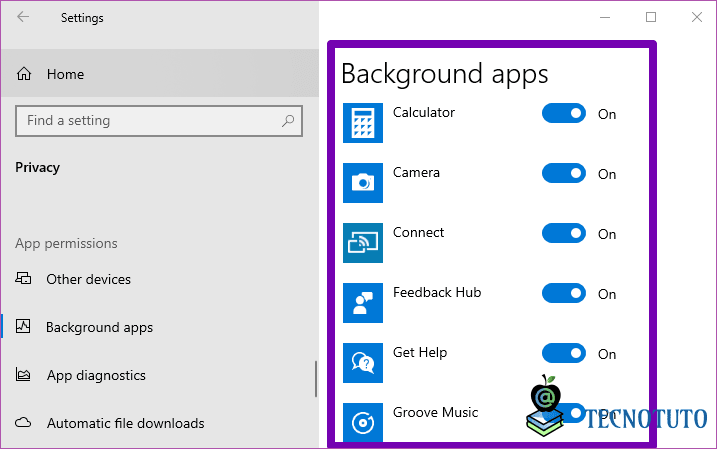The image size is (717, 449).
Task: Click the Groove Music label
Action: (435, 412)
